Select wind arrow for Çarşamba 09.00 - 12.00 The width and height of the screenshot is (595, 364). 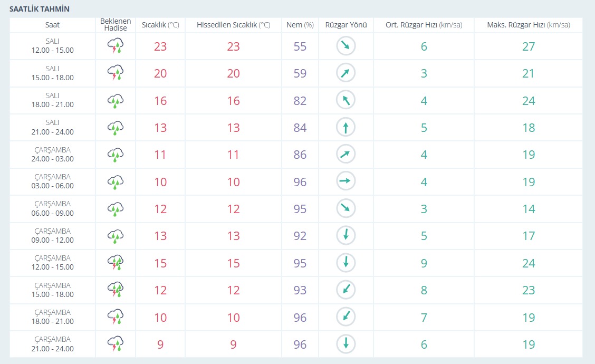click(x=346, y=236)
